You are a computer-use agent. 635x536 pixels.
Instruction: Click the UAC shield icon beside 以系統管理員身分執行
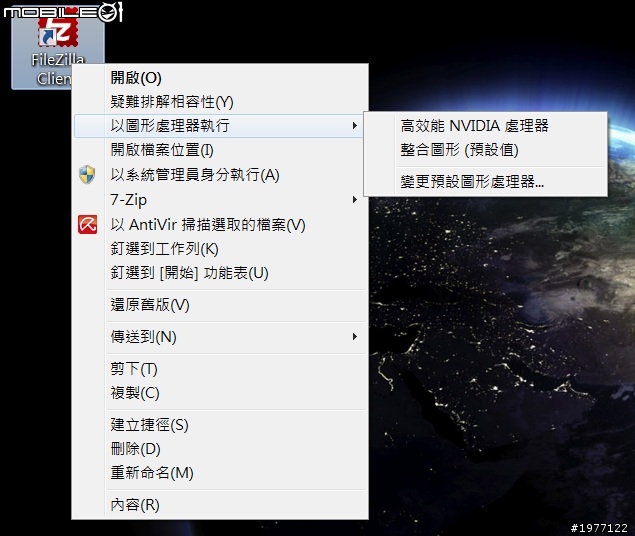(87, 174)
